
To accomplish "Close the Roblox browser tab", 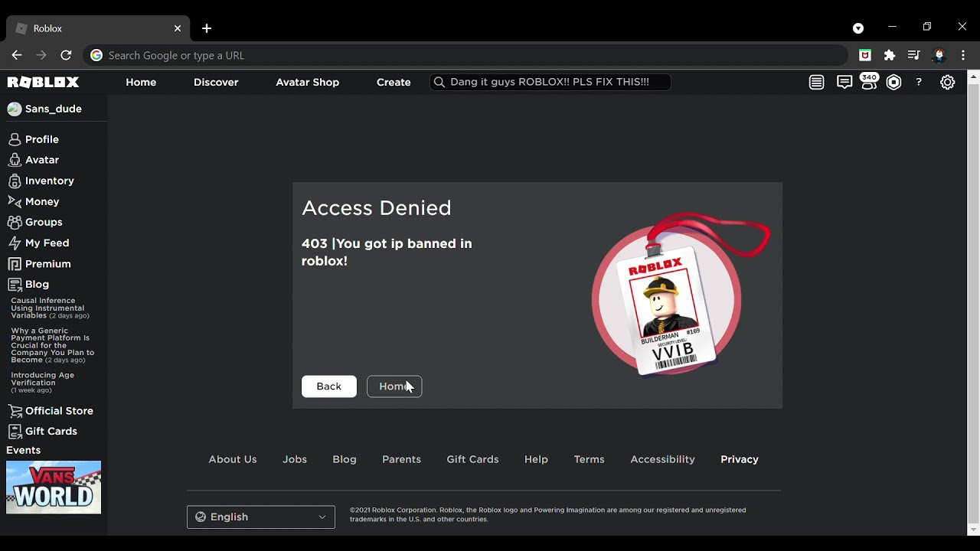I will pos(178,28).
